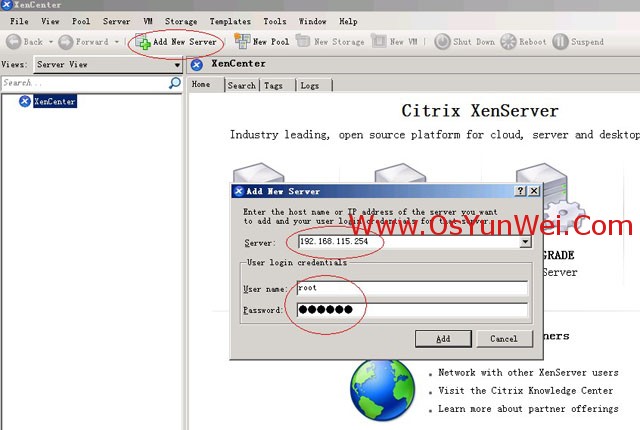Screen dimensions: 640x430
Task: Open the View menu
Action: coord(50,21)
